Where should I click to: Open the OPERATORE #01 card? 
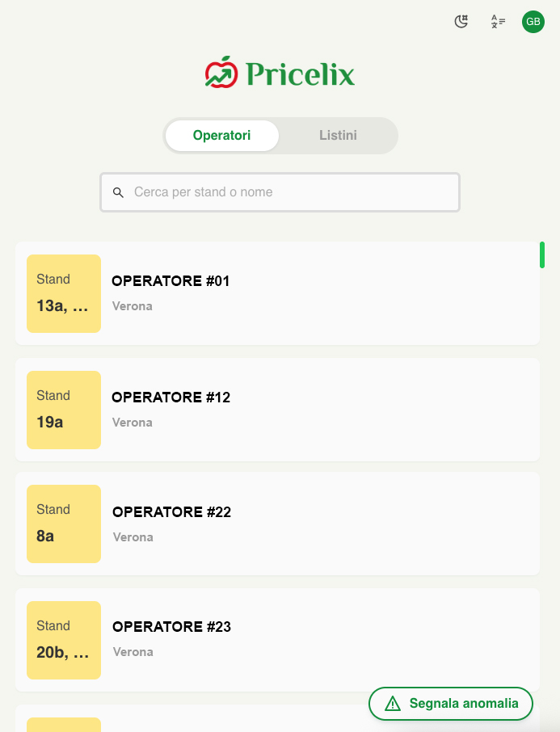[277, 293]
